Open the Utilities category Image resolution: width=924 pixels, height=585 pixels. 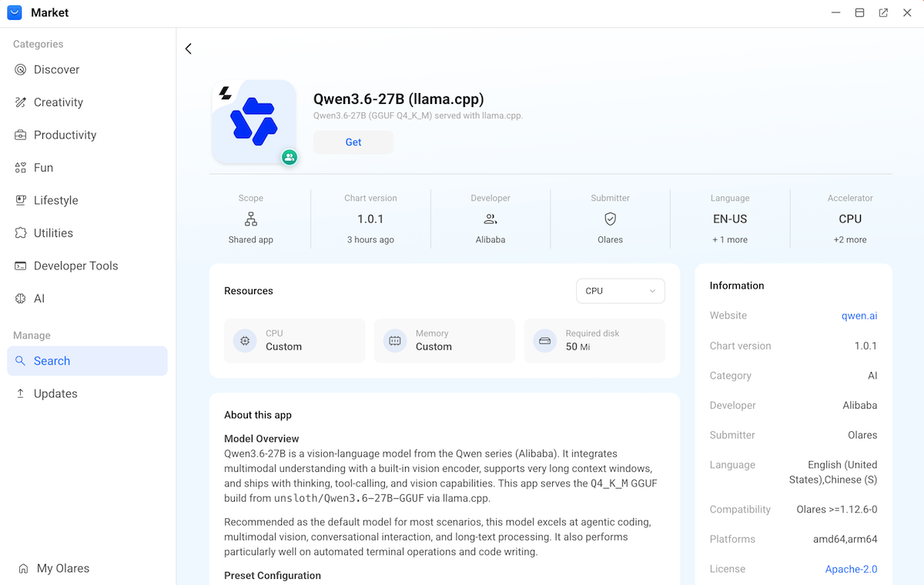point(87,233)
